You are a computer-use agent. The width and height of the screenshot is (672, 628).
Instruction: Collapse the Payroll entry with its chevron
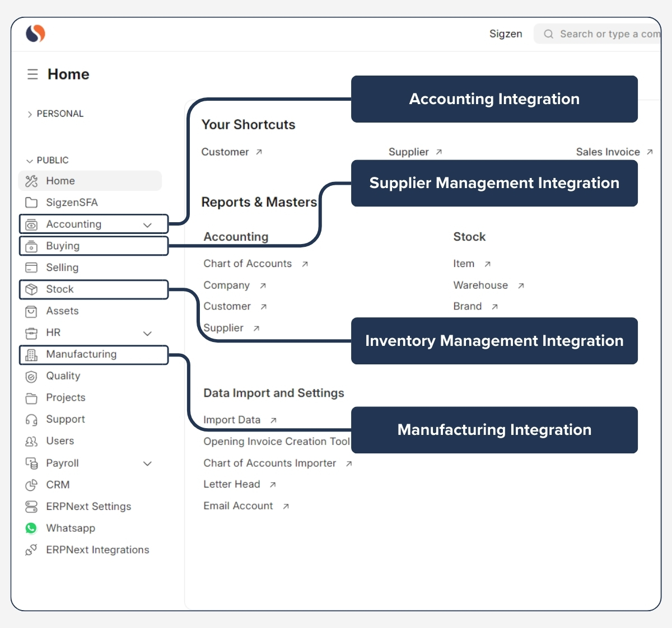tap(147, 463)
